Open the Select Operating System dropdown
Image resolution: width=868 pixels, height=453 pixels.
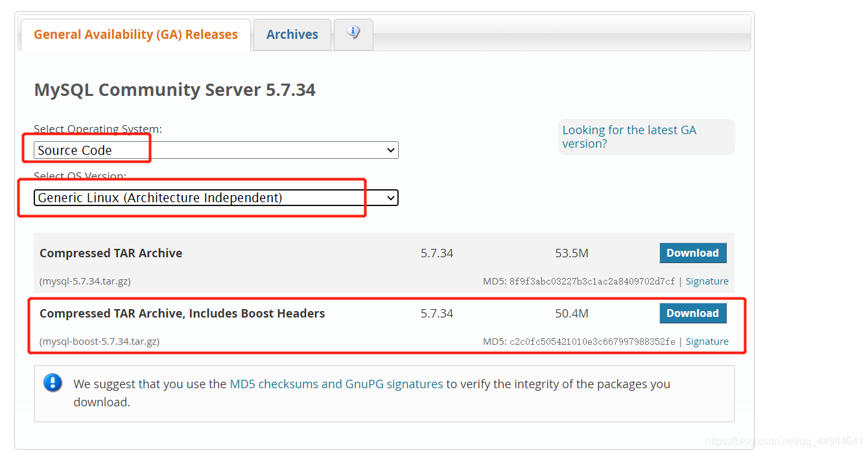click(x=216, y=150)
